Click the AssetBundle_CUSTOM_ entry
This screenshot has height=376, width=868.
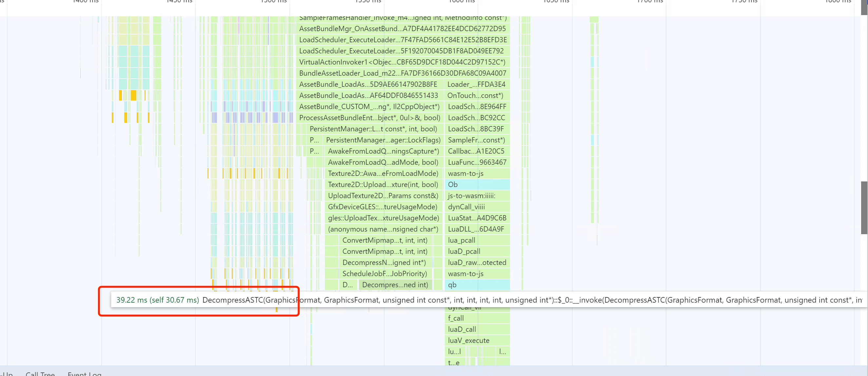(370, 106)
